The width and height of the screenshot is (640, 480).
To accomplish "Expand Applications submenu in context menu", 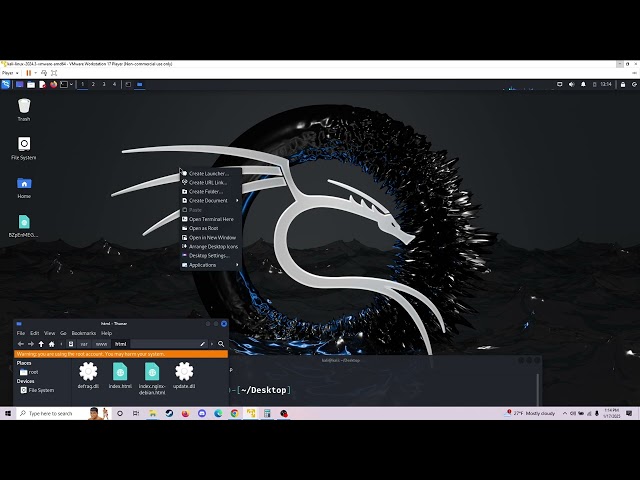I will [x=211, y=265].
